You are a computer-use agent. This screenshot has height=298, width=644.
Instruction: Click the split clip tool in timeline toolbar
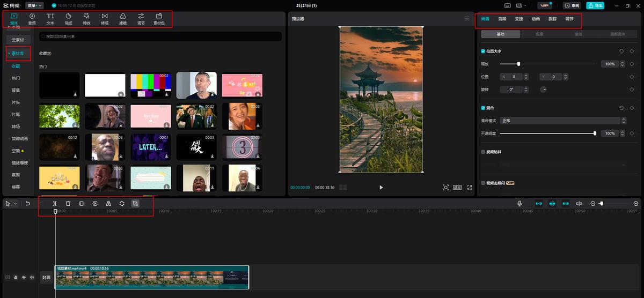[x=55, y=204]
